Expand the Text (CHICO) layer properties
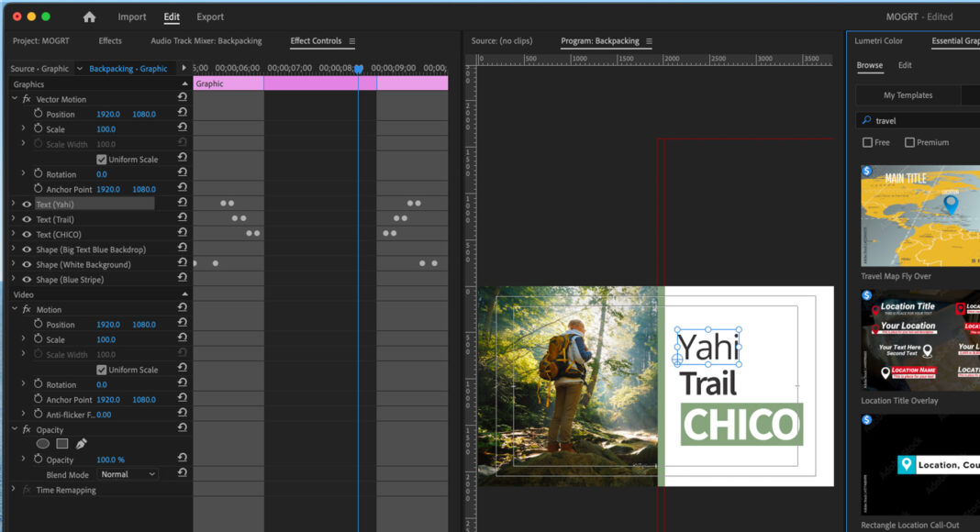 [15, 234]
